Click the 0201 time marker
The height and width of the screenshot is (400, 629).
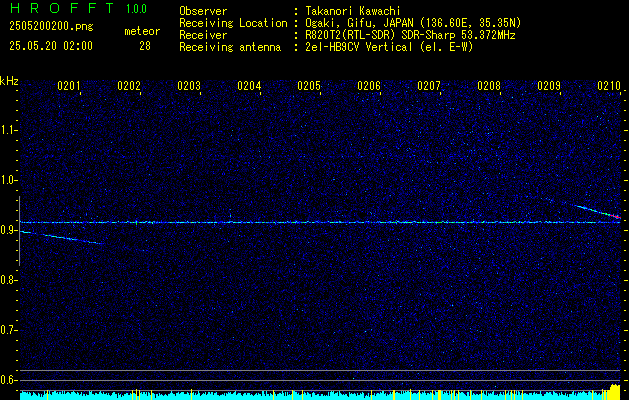coord(69,85)
